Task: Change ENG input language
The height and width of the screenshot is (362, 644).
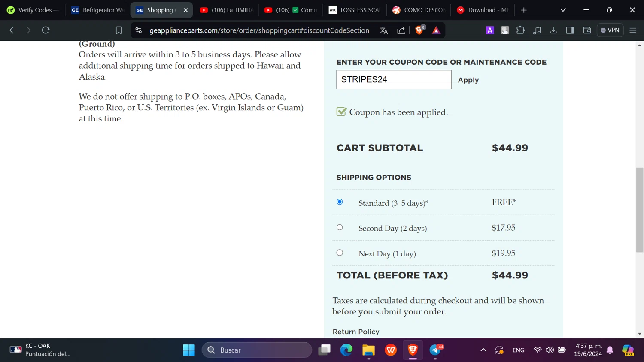Action: click(518, 350)
